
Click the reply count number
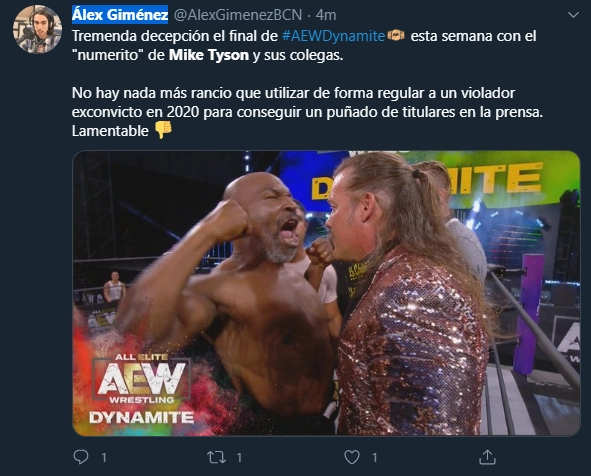tap(104, 458)
